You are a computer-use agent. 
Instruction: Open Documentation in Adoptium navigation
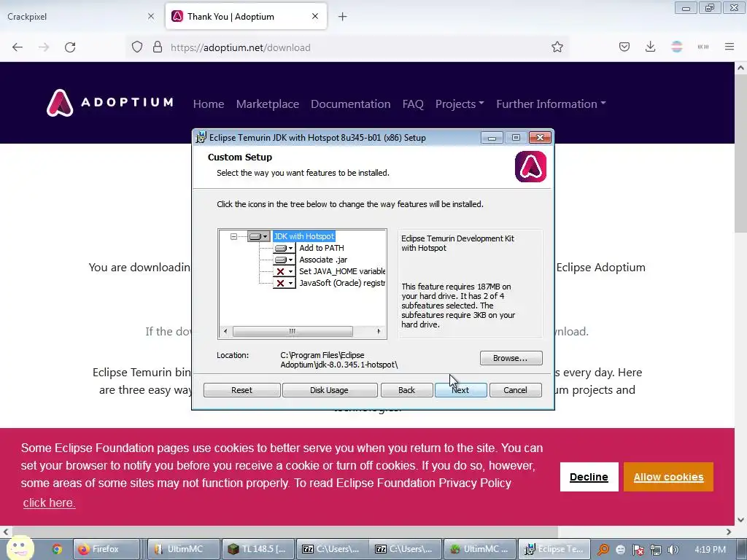[351, 104]
